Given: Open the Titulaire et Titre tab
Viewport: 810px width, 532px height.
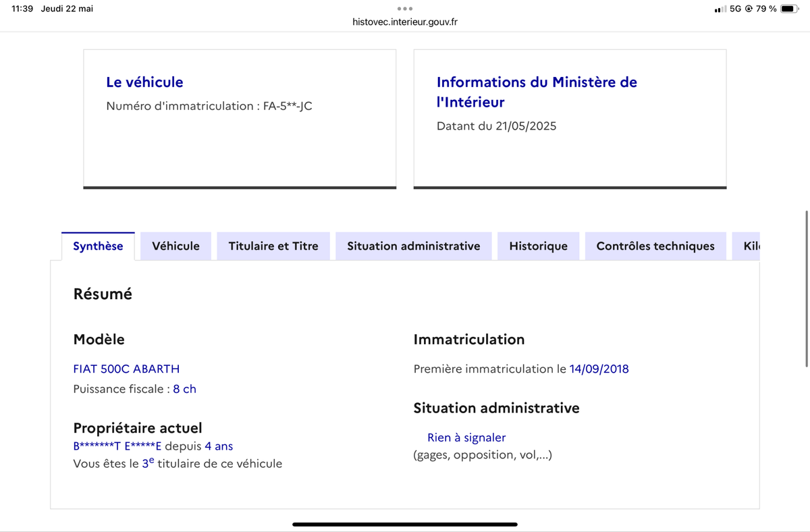Looking at the screenshot, I should click(273, 246).
